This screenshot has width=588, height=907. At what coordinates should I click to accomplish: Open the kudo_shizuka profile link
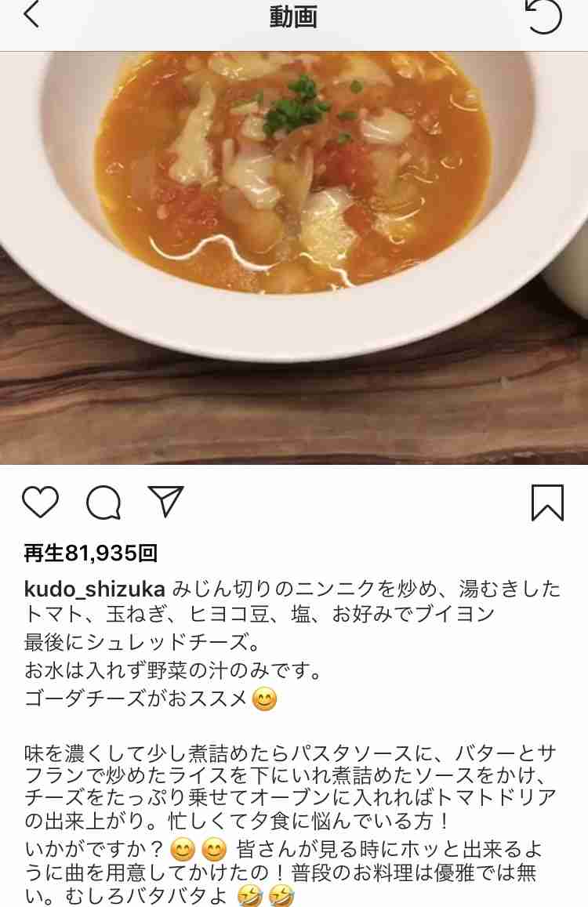click(x=95, y=589)
